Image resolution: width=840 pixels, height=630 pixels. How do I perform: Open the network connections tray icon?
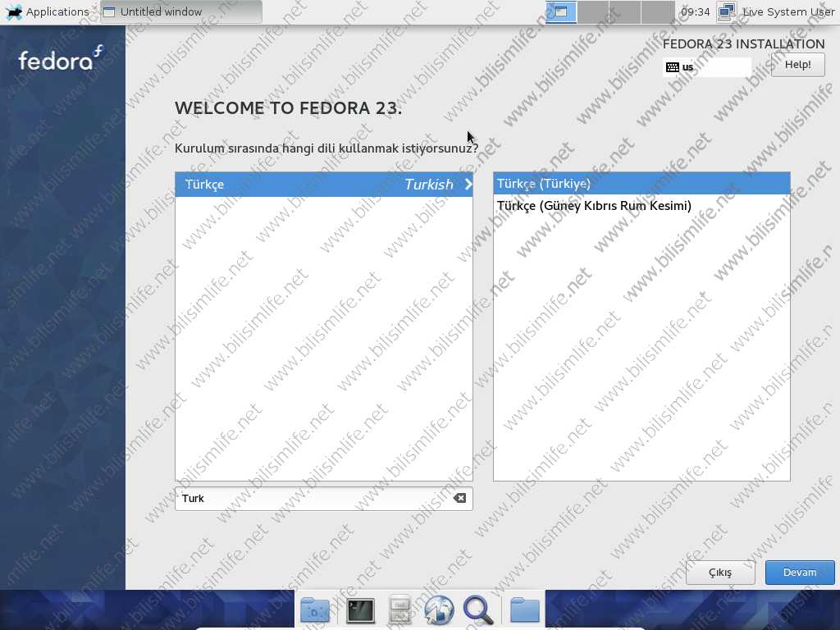tap(727, 11)
